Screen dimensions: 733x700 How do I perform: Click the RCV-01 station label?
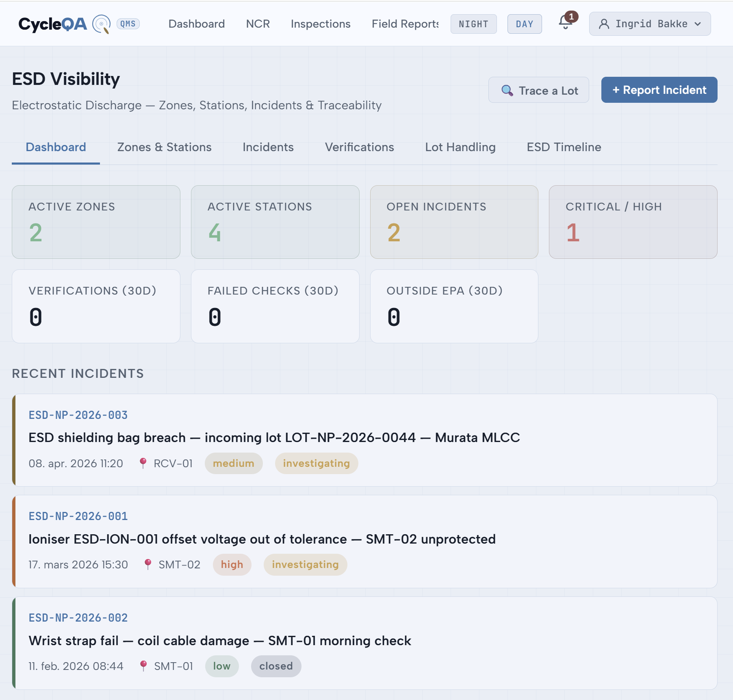coord(173,463)
